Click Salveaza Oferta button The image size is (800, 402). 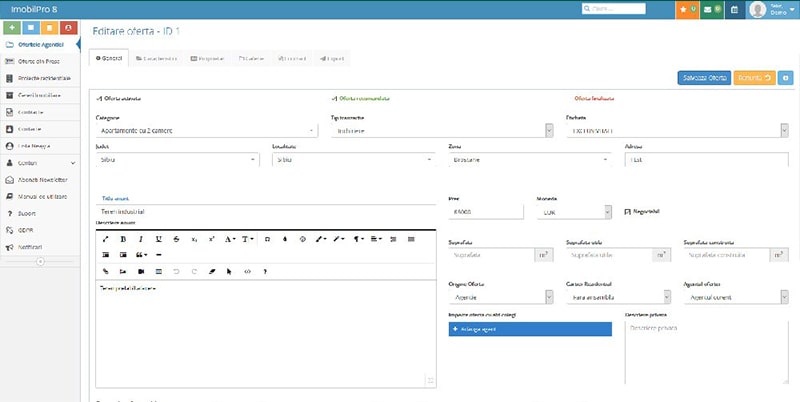point(704,78)
